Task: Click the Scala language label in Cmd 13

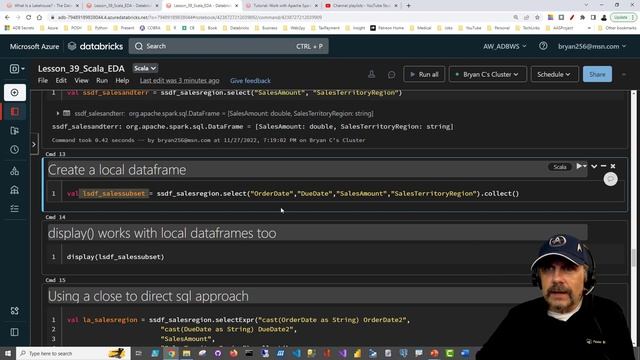Action: coord(560,167)
